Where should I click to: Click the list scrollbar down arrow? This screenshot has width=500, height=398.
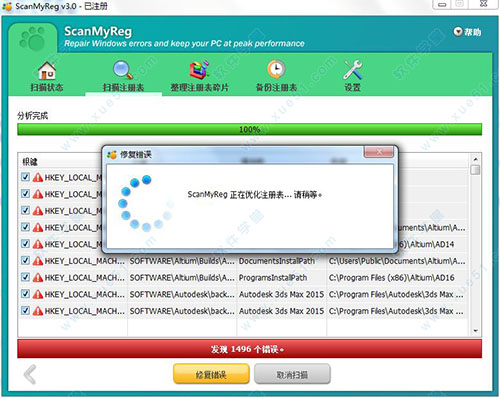pyautogui.click(x=475, y=331)
